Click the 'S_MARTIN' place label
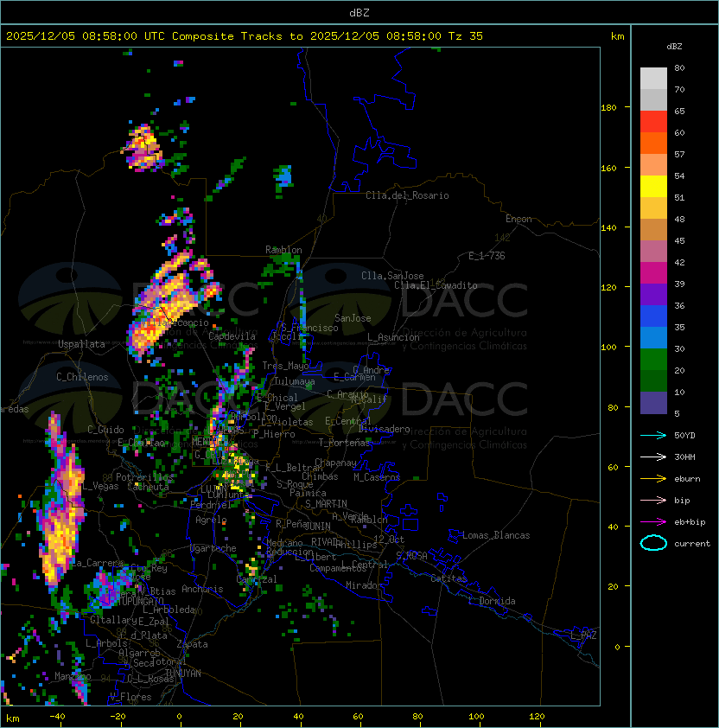 [x=326, y=504]
